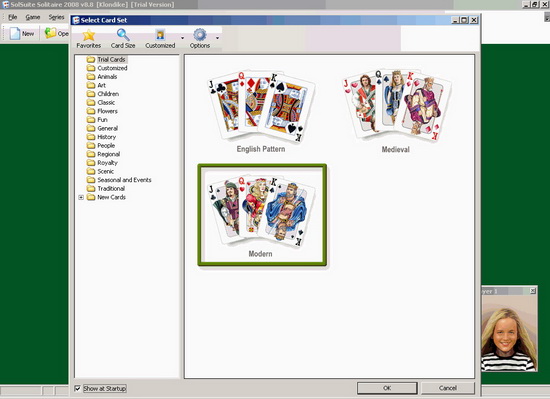Open the Game menu
550x399 pixels.
tap(33, 17)
